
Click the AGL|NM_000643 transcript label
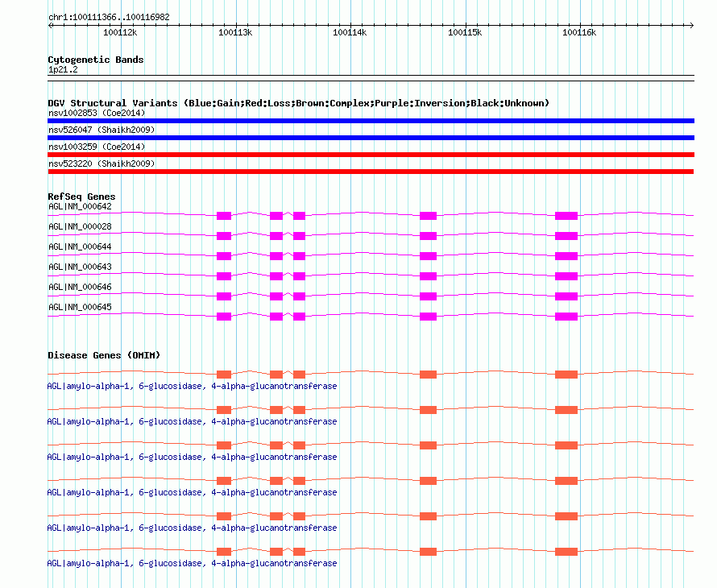coord(80,267)
